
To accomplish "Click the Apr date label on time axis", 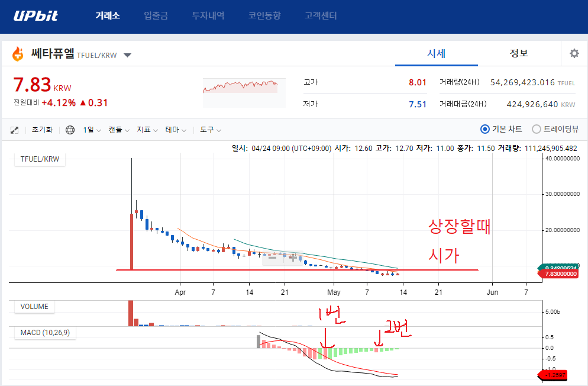I will [180, 292].
